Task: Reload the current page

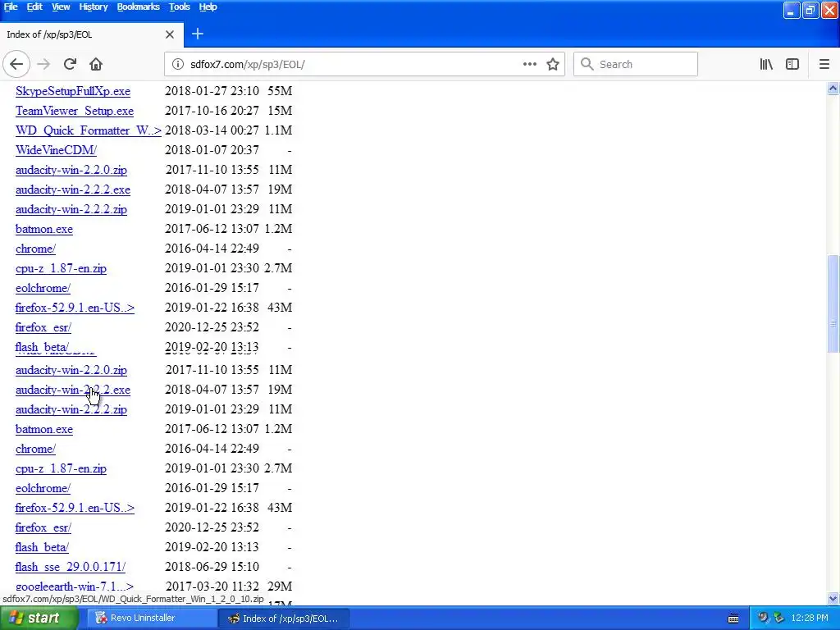Action: coord(70,64)
